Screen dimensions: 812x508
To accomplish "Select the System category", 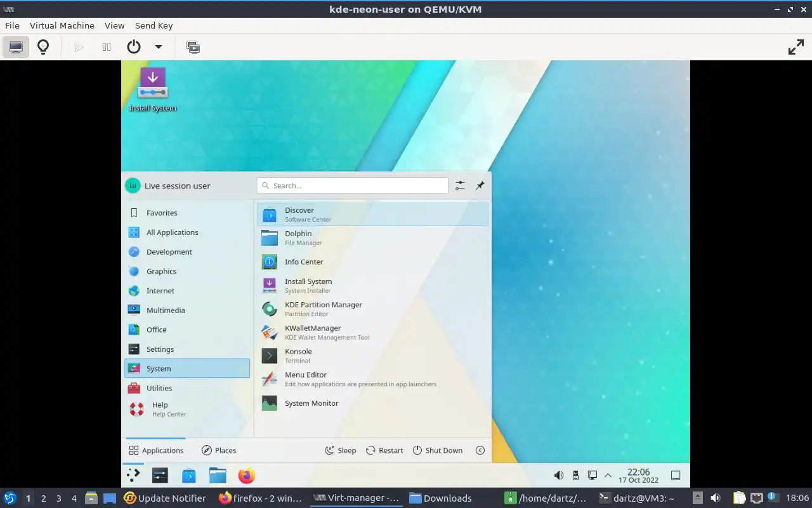I will point(187,368).
